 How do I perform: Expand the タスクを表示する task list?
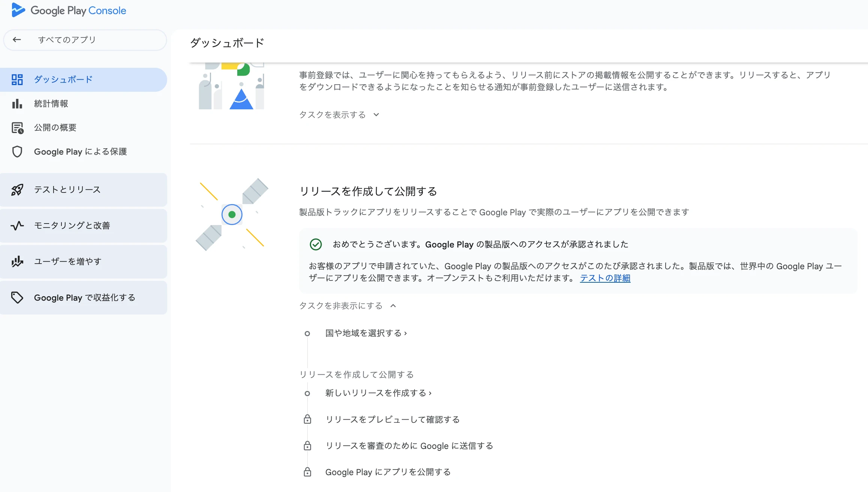coord(339,115)
